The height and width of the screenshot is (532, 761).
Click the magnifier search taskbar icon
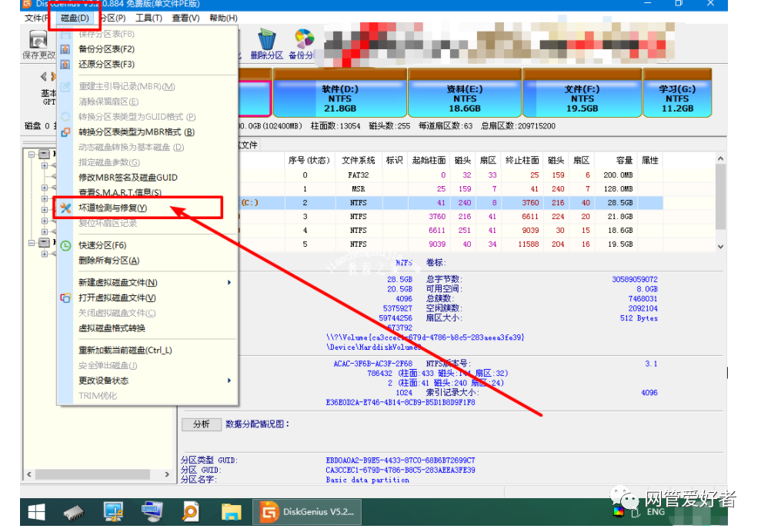tap(190, 512)
